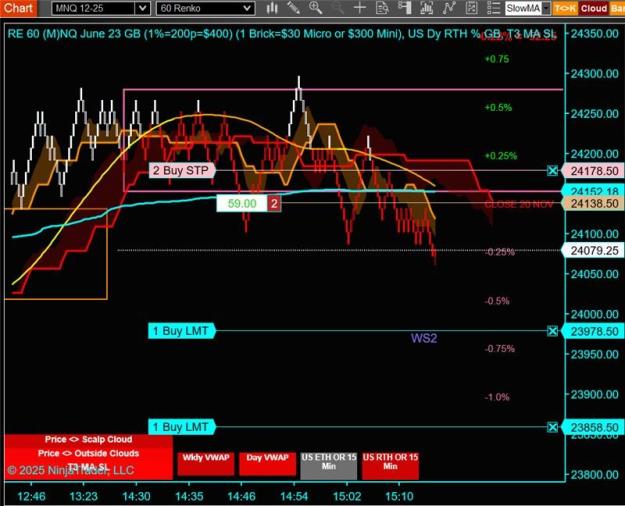Viewport: 625px width, 506px height.
Task: Open the indicators bar-graph icon
Action: click(x=426, y=8)
